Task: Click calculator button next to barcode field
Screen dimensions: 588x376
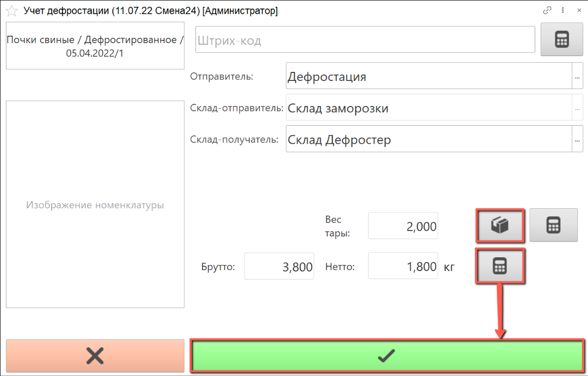Action: (x=562, y=39)
